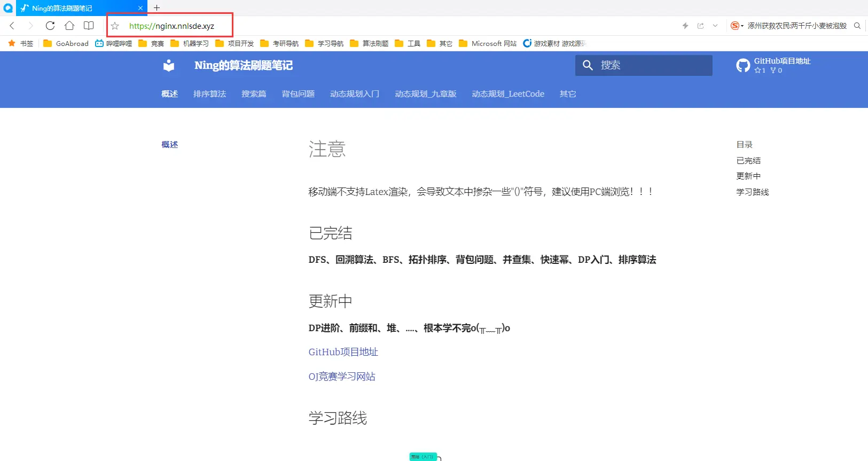Open the reading mode book icon
This screenshot has height=461, width=868.
tap(89, 26)
